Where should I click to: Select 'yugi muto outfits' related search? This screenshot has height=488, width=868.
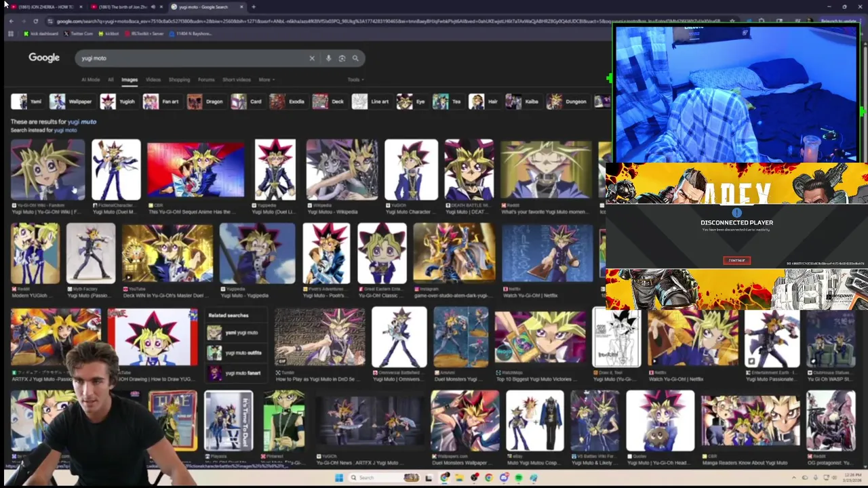235,353
